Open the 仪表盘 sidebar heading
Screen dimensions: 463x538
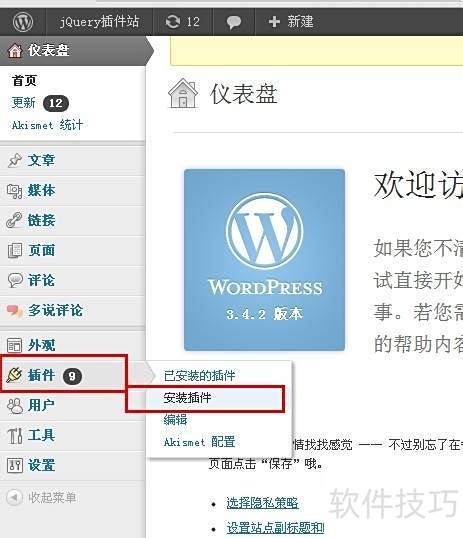pyautogui.click(x=48, y=50)
